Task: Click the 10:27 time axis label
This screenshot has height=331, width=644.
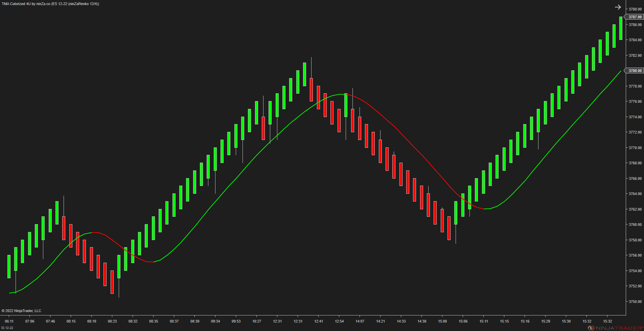Action: click(x=257, y=321)
